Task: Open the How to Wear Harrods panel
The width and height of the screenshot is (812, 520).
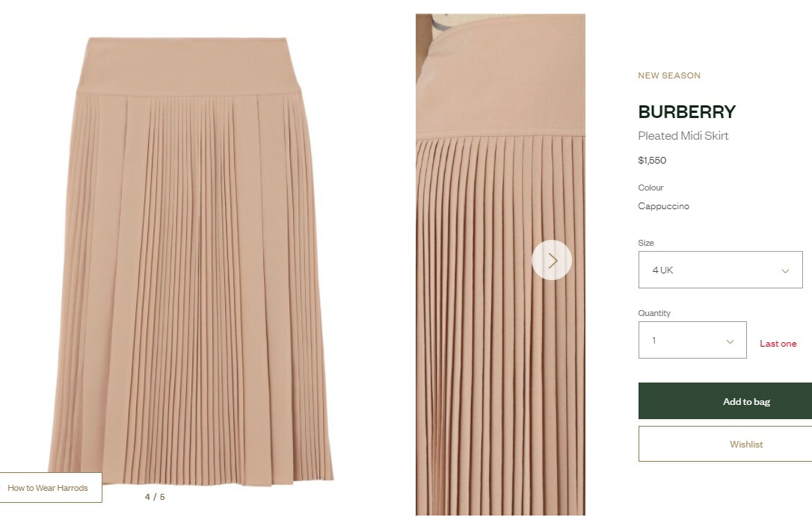Action: point(50,487)
